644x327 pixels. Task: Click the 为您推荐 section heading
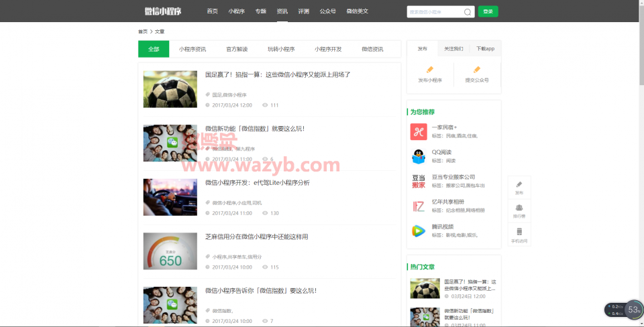(x=423, y=112)
